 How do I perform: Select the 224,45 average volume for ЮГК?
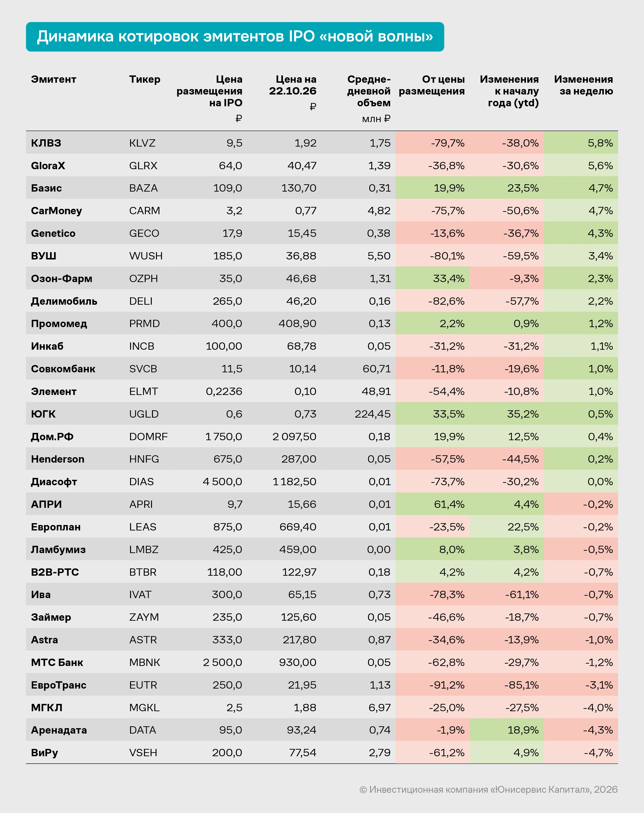(372, 414)
